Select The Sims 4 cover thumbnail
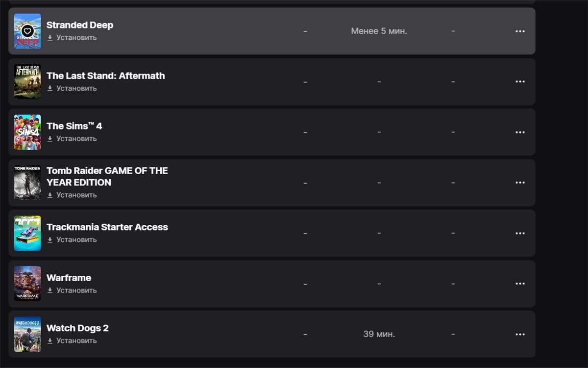Viewport: 588px width, 368px height. [x=27, y=132]
